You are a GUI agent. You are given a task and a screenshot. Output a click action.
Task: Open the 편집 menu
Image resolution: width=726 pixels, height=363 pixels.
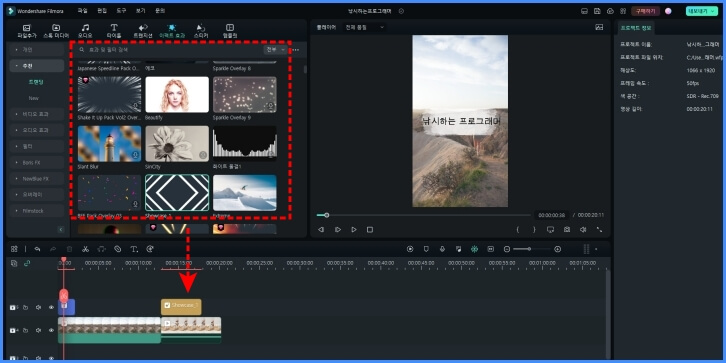click(102, 11)
